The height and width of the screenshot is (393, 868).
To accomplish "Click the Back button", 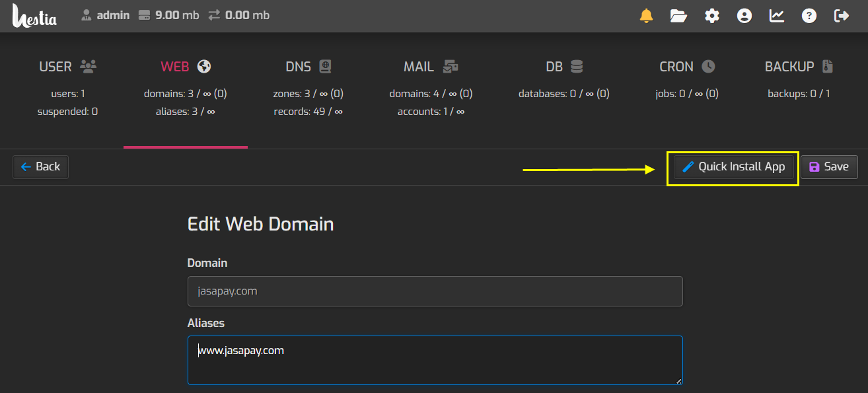I will click(x=40, y=166).
